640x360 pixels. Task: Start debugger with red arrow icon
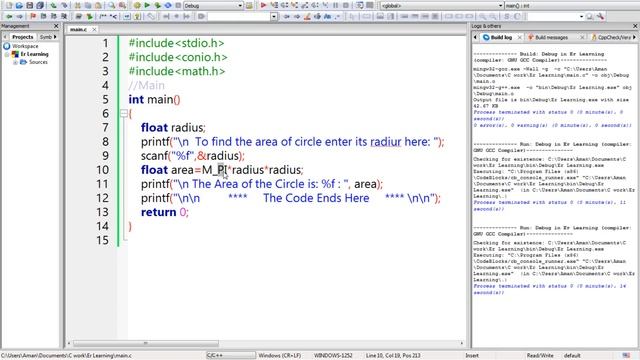pos(263,6)
